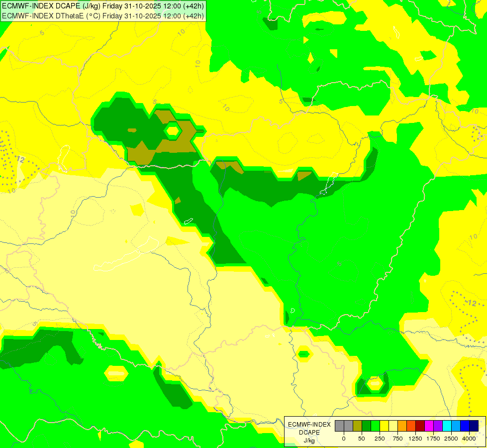Click the DCAPE title line at top
The height and width of the screenshot is (448, 487).
[103, 6]
